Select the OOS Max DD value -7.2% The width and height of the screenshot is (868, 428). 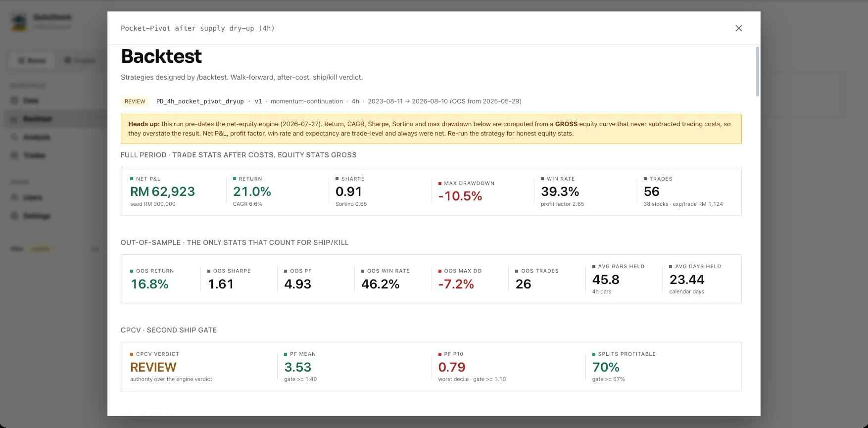pos(456,284)
